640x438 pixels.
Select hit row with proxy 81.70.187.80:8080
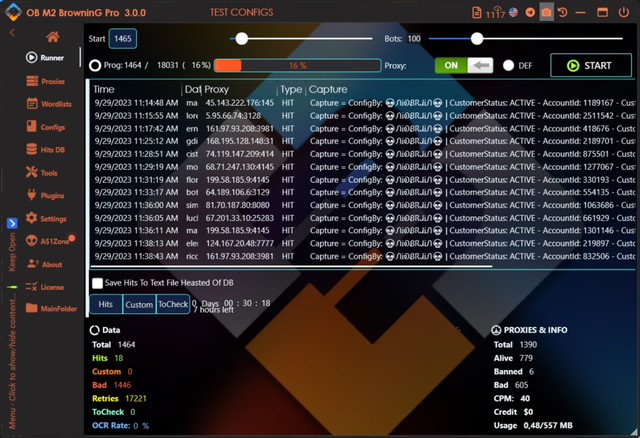point(363,205)
